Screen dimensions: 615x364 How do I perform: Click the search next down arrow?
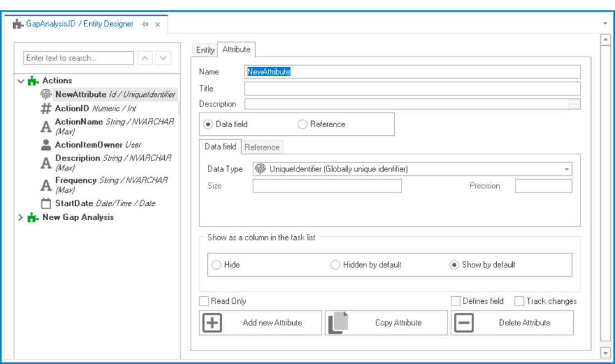coord(163,58)
